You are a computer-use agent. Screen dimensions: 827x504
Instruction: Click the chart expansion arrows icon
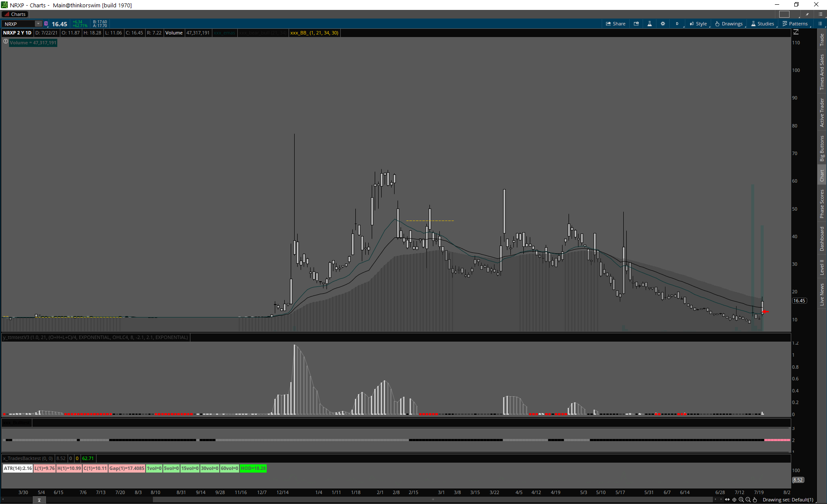pyautogui.click(x=728, y=500)
